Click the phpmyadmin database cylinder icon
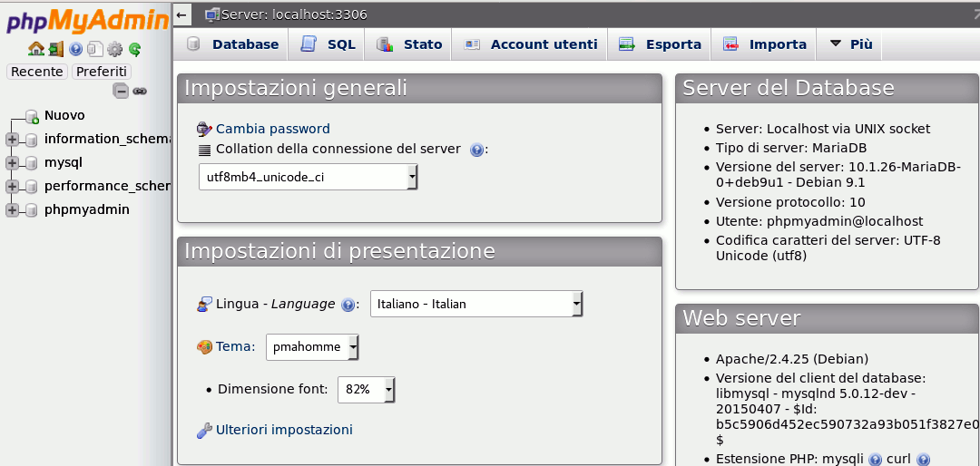 pos(31,210)
